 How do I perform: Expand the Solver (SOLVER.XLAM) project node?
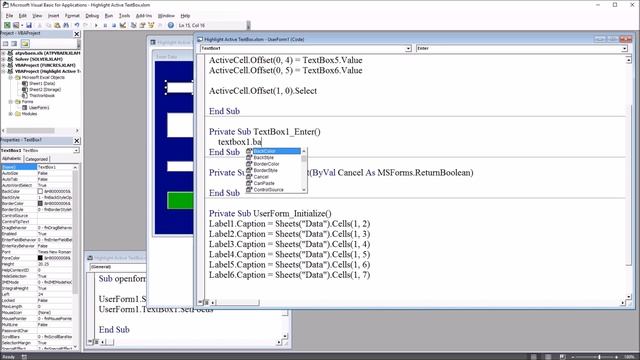[4, 59]
